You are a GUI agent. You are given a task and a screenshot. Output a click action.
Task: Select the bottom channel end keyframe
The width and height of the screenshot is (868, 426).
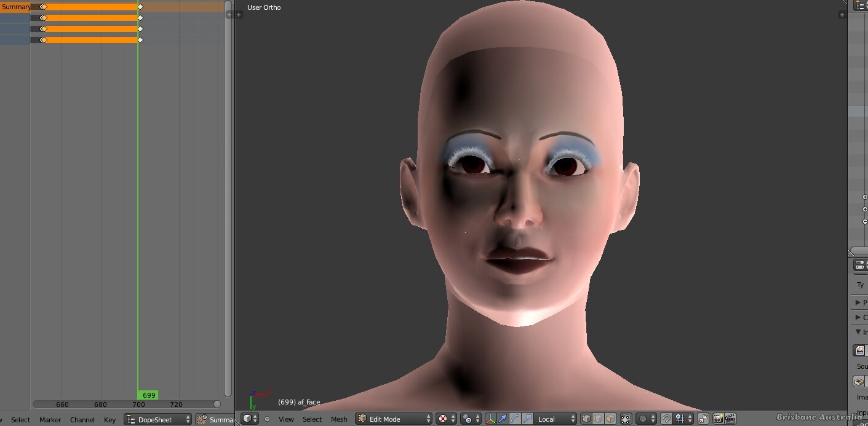tap(140, 40)
